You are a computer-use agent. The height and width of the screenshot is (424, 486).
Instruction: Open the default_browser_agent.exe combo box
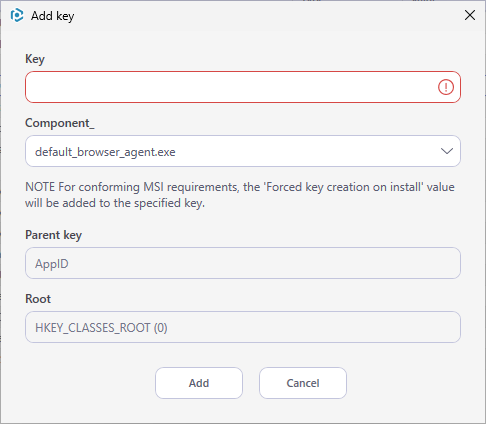[243, 151]
